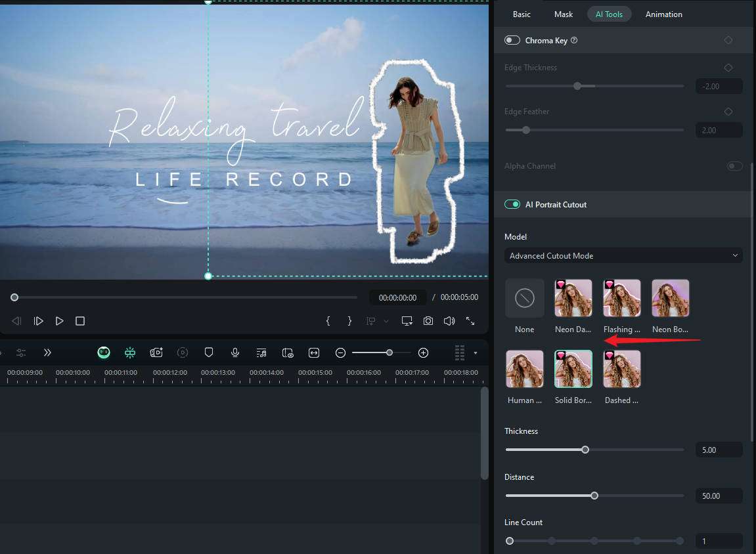Click the preview playback scrubber handle

(x=14, y=297)
